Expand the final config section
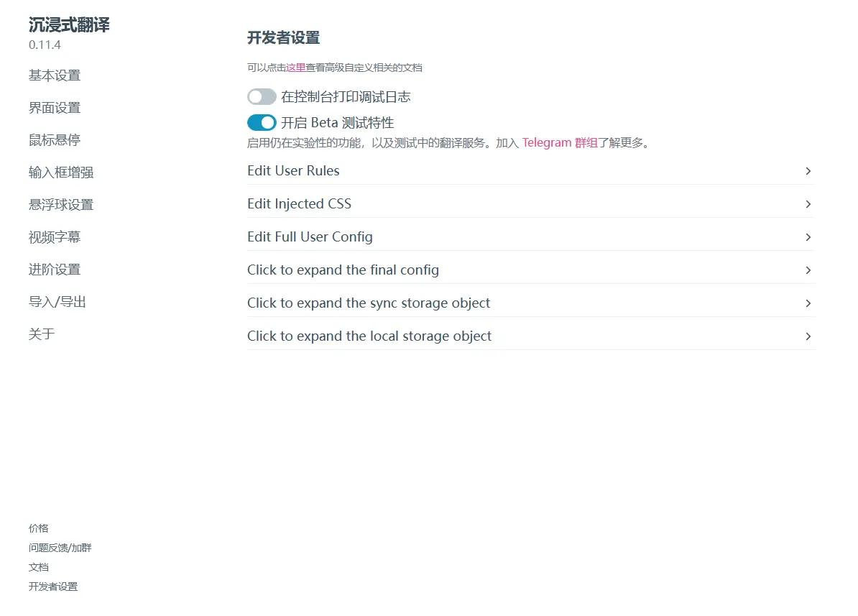 click(x=531, y=270)
